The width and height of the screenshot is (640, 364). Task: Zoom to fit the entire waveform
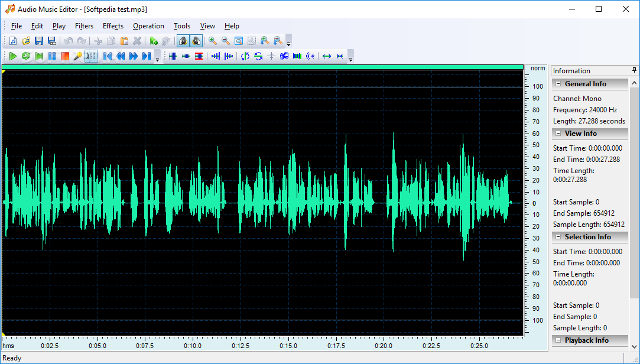[238, 41]
